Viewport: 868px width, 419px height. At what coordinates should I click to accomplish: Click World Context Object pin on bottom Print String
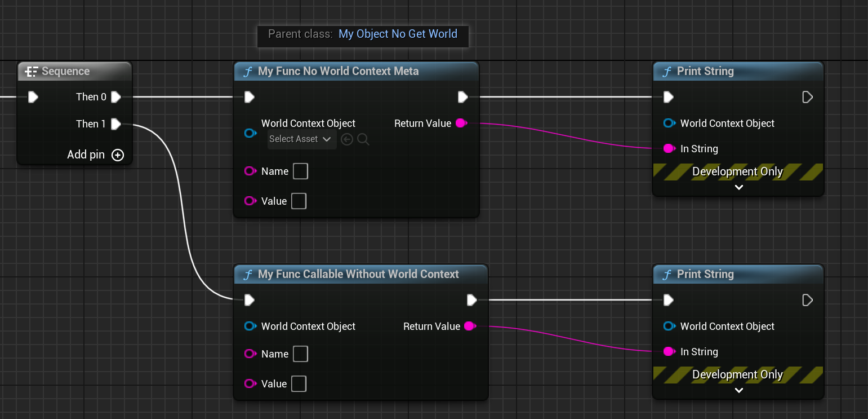[669, 327]
